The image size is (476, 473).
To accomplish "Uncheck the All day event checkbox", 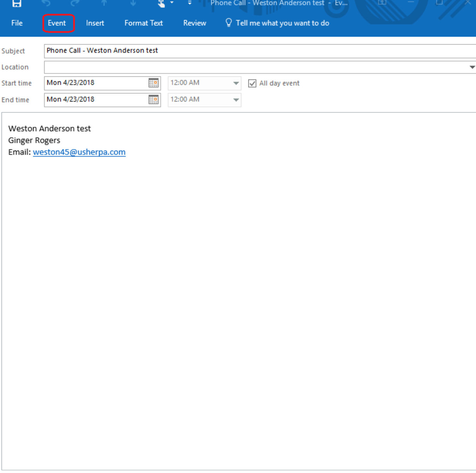I will [x=252, y=83].
